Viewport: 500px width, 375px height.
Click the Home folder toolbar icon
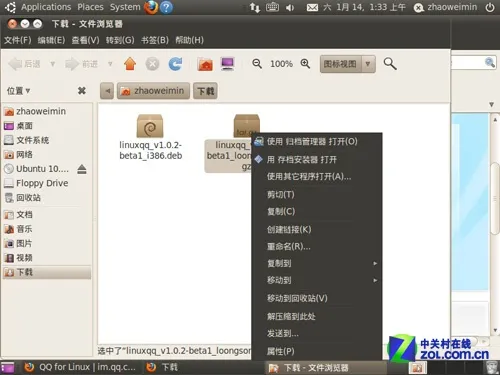coord(205,64)
